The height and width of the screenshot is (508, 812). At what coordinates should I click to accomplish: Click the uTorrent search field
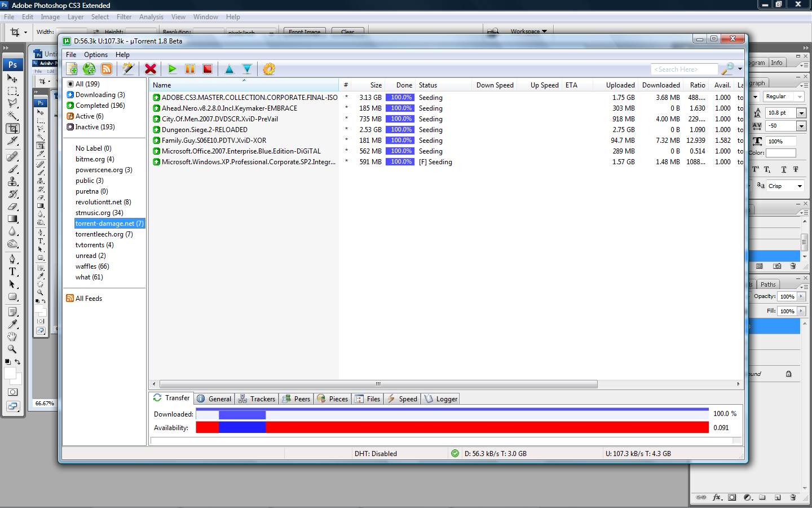(x=685, y=69)
